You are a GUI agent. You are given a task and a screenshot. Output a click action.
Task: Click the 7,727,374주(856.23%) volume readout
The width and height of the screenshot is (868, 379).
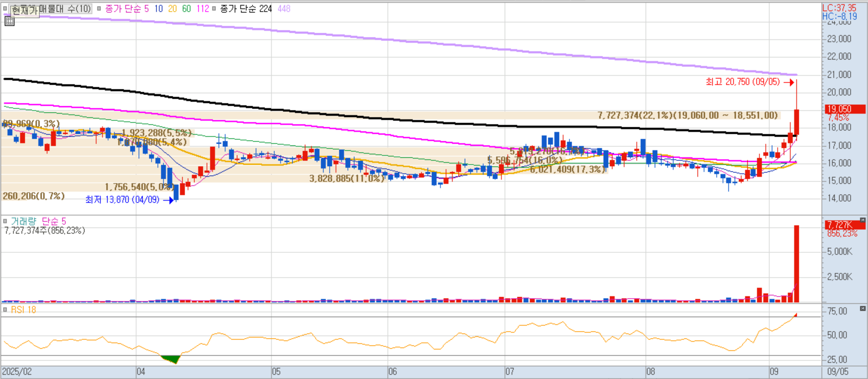pos(44,230)
